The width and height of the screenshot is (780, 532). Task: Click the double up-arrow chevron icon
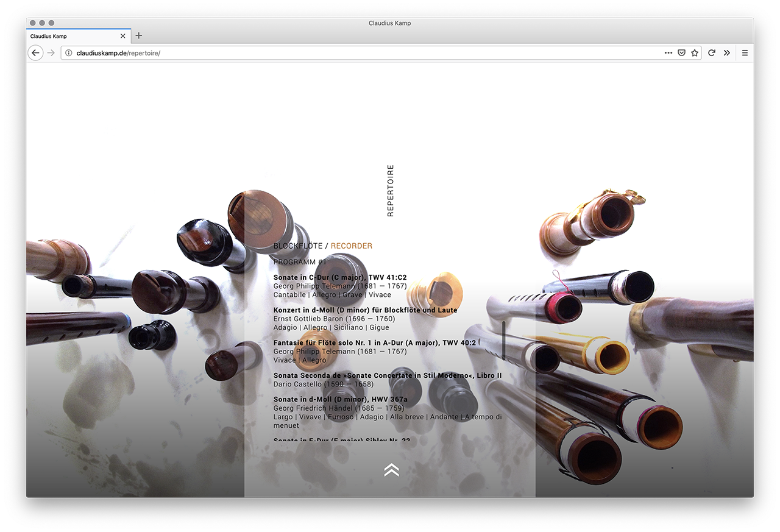click(391, 469)
